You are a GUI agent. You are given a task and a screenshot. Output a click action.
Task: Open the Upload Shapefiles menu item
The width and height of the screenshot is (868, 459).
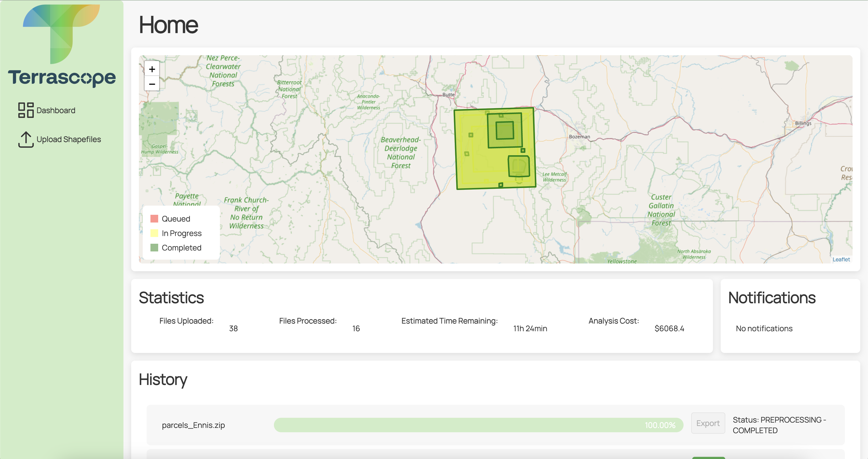pos(68,140)
